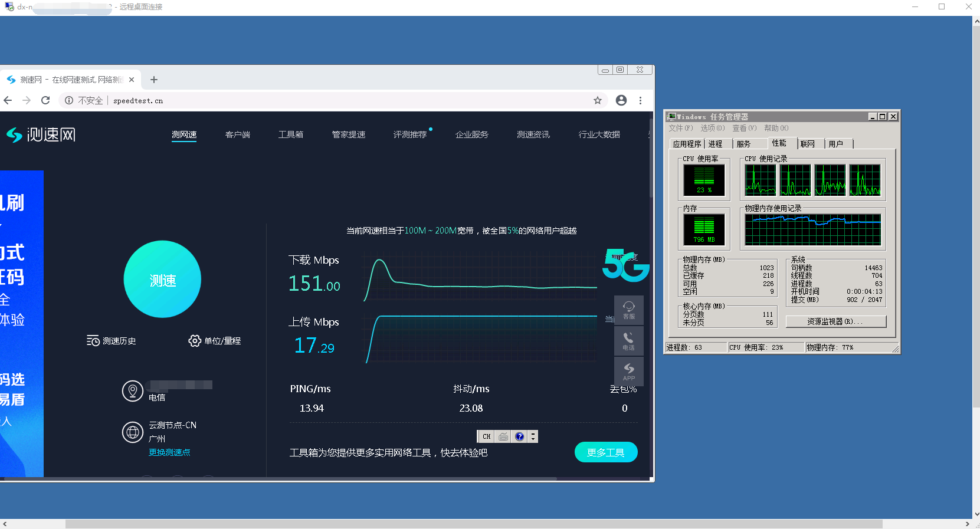The width and height of the screenshot is (980, 529).
Task: Click the 进程数 63 status text
Action: coord(684,347)
